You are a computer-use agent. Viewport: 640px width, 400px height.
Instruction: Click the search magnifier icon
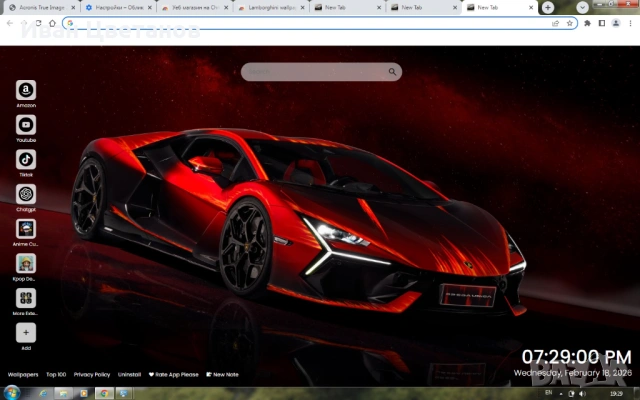(x=393, y=72)
